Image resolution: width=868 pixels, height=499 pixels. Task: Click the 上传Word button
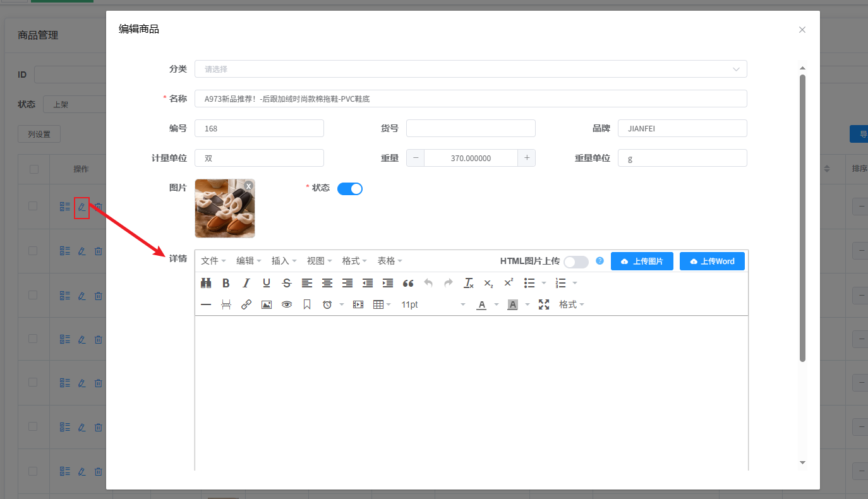pyautogui.click(x=712, y=262)
